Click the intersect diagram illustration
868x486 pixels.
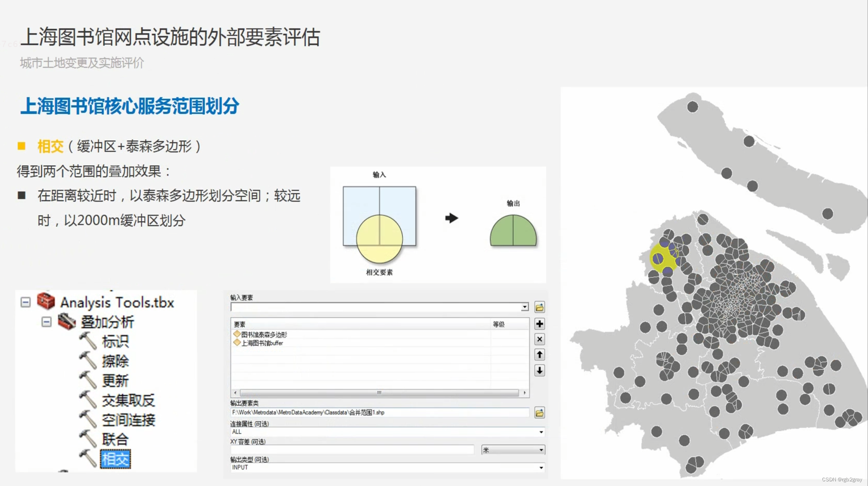[x=438, y=225]
